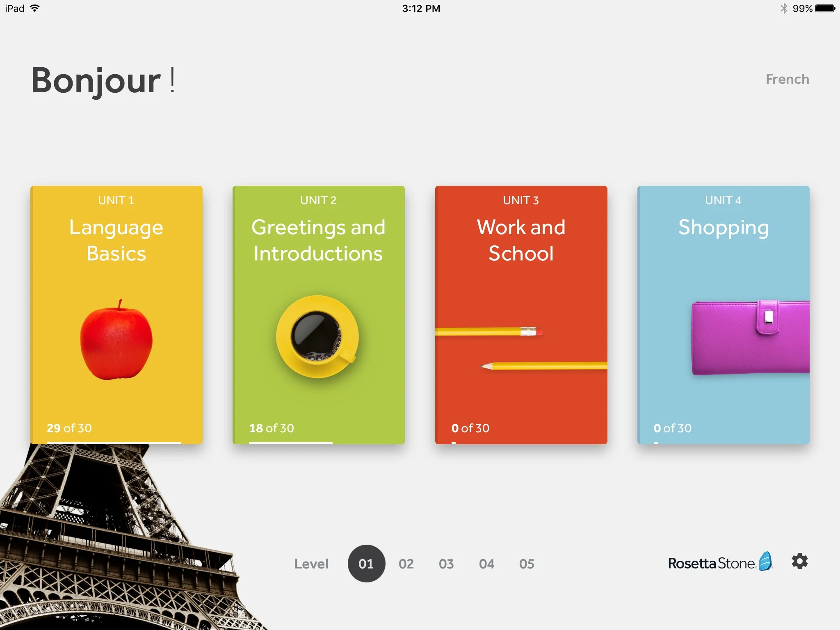Click the 'UNIT 1' label
Image resolution: width=840 pixels, height=630 pixels.
point(116,201)
